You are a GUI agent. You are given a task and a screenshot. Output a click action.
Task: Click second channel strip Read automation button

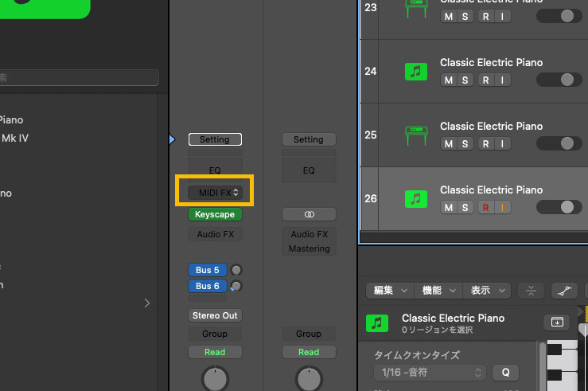(309, 352)
